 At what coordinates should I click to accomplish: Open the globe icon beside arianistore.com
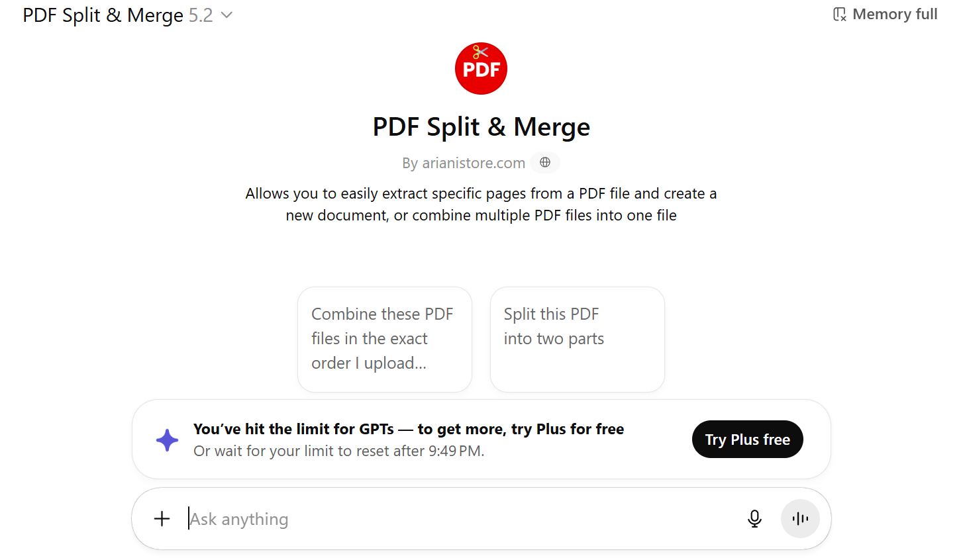click(544, 162)
